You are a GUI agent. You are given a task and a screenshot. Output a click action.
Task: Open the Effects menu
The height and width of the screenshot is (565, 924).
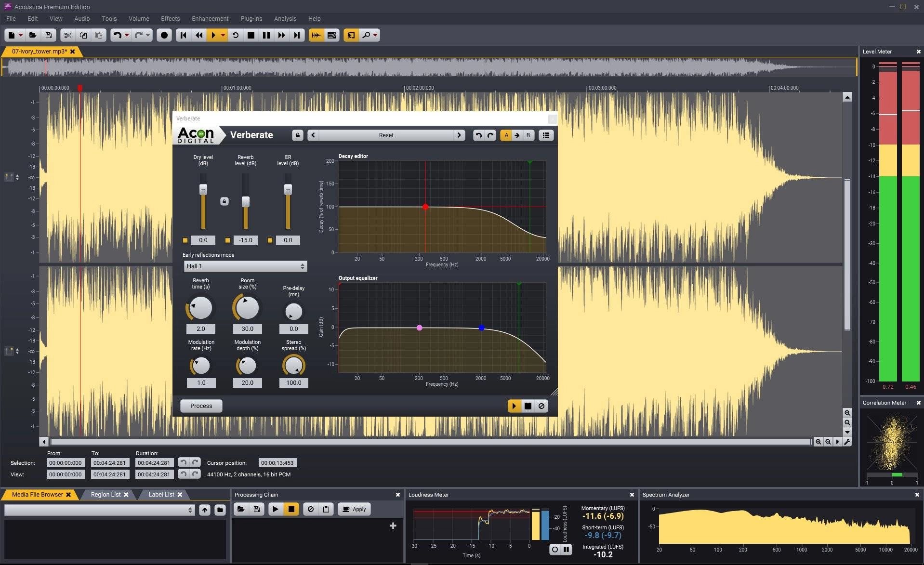pos(170,18)
